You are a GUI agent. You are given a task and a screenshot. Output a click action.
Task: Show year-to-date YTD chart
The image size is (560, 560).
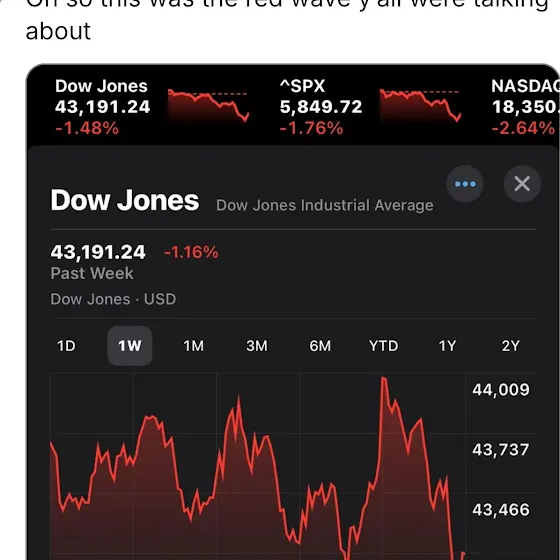(384, 346)
